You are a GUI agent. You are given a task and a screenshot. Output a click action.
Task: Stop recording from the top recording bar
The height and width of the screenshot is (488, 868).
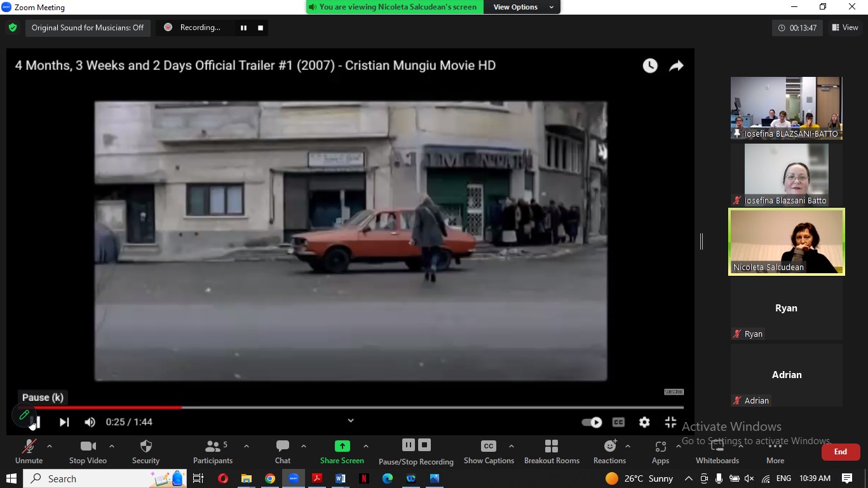261,27
